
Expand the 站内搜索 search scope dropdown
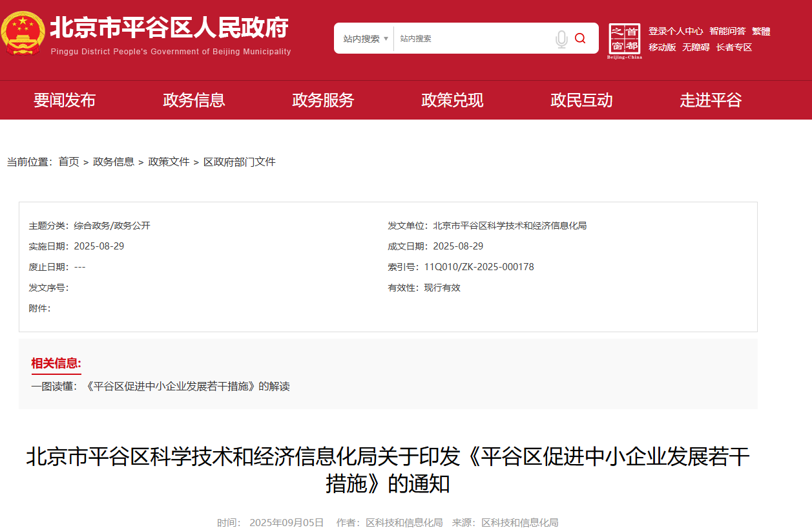364,38
